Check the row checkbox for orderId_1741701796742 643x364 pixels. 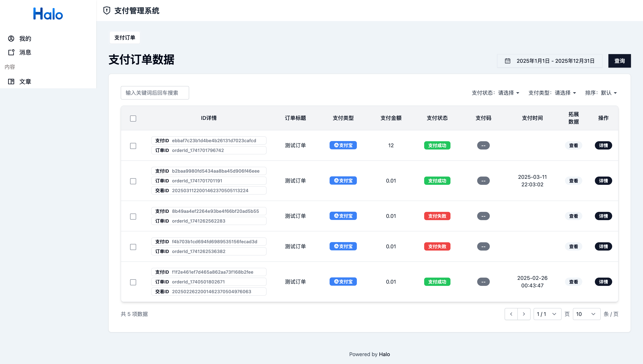tap(133, 146)
